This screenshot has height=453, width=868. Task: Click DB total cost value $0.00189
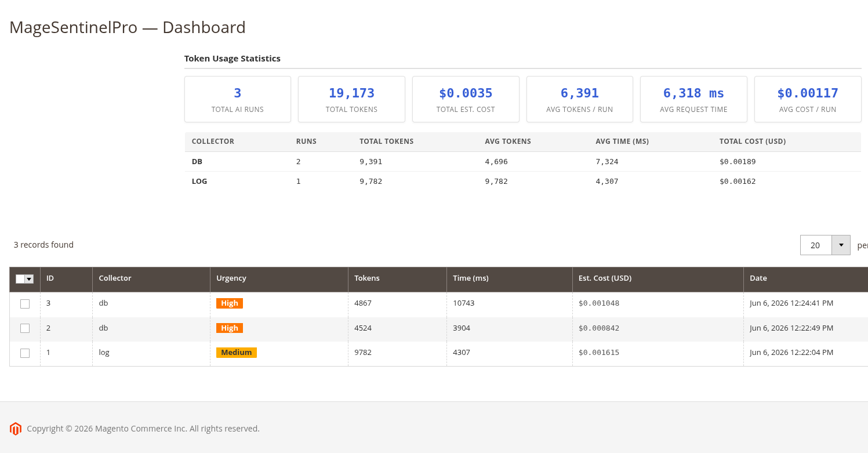[x=738, y=162]
